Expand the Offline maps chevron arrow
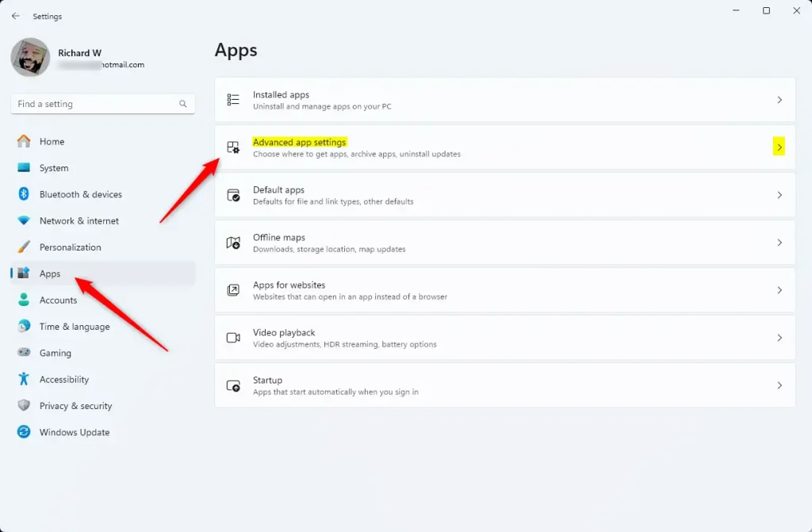The image size is (812, 532). click(779, 243)
